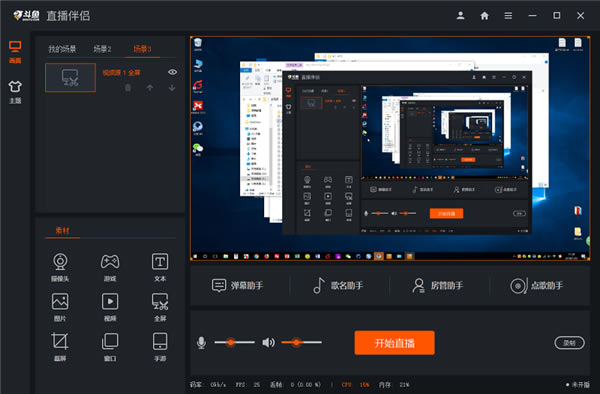Add a 游戏 (game) capture source
This screenshot has height=394, width=600.
click(110, 267)
